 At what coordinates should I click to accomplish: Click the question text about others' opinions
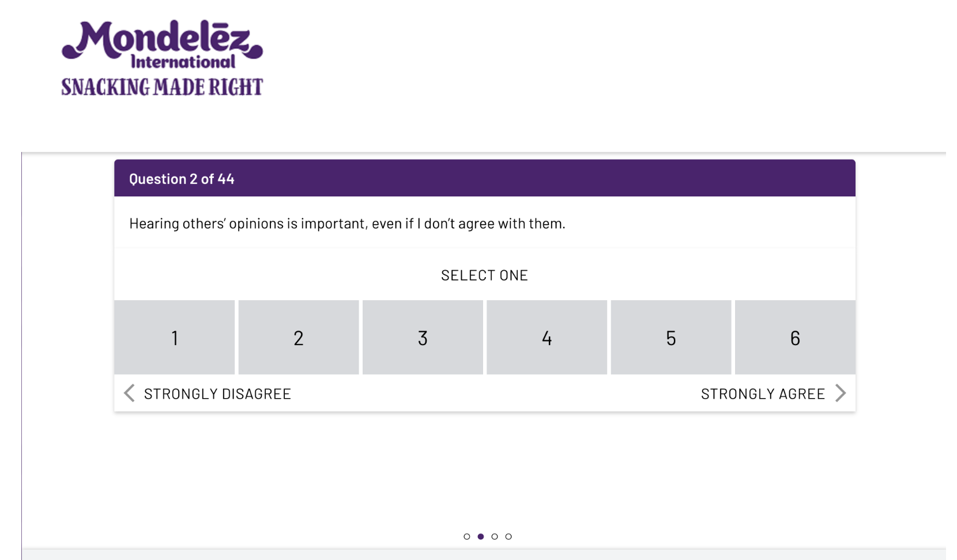click(347, 224)
